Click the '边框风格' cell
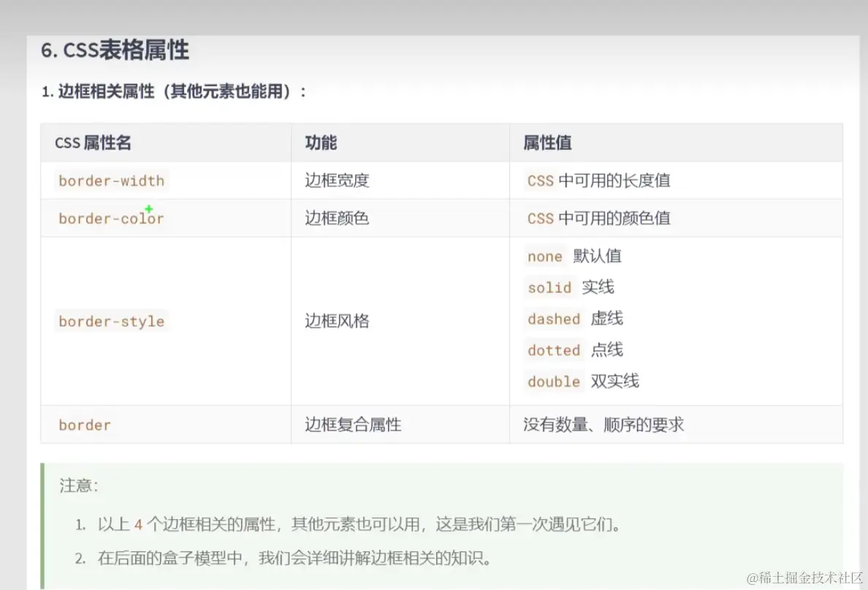Screen dimensions: 868x590 coord(337,321)
